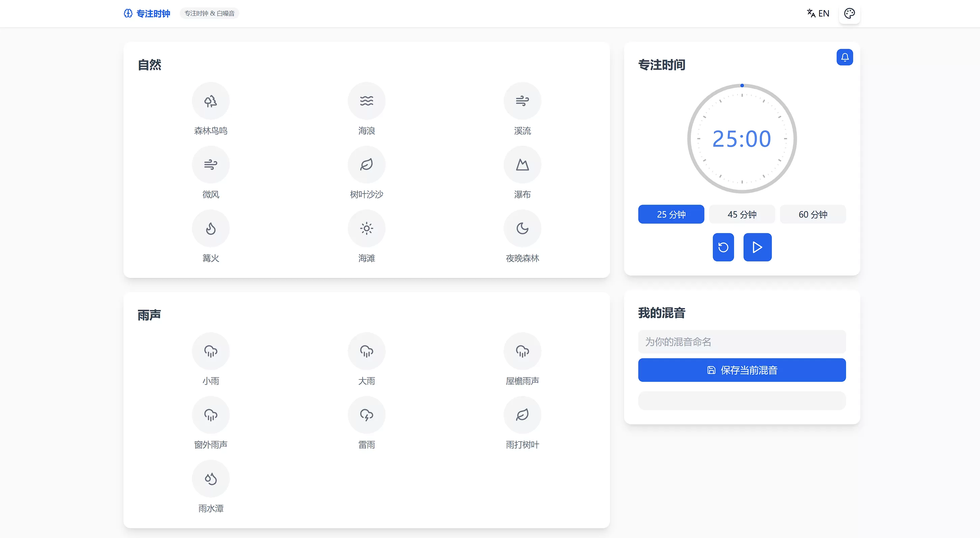Enable the 海滩 beach sun icon

[x=366, y=228]
